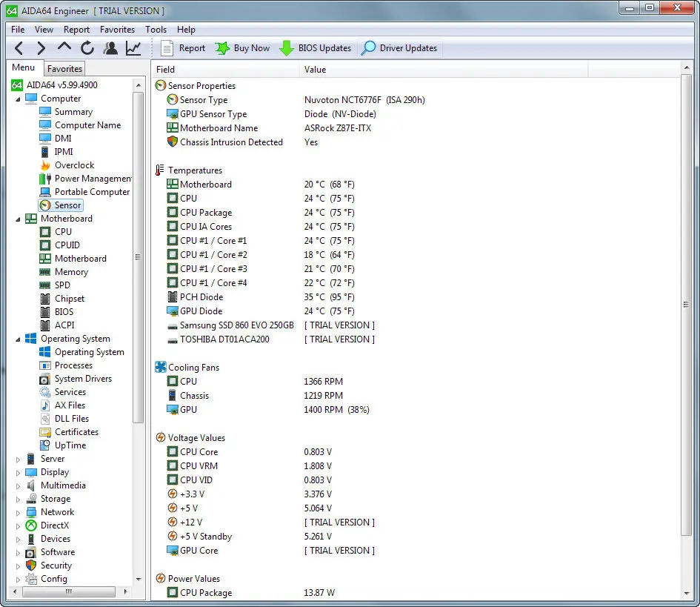Click the tree panel vertical scrollbar thumb
The width and height of the screenshot is (700, 607).
[138, 257]
